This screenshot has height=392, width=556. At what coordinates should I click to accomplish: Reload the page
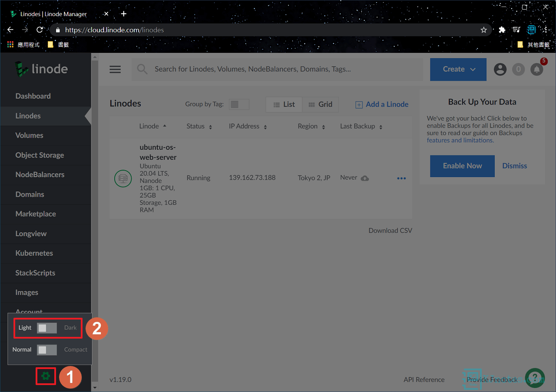click(40, 30)
